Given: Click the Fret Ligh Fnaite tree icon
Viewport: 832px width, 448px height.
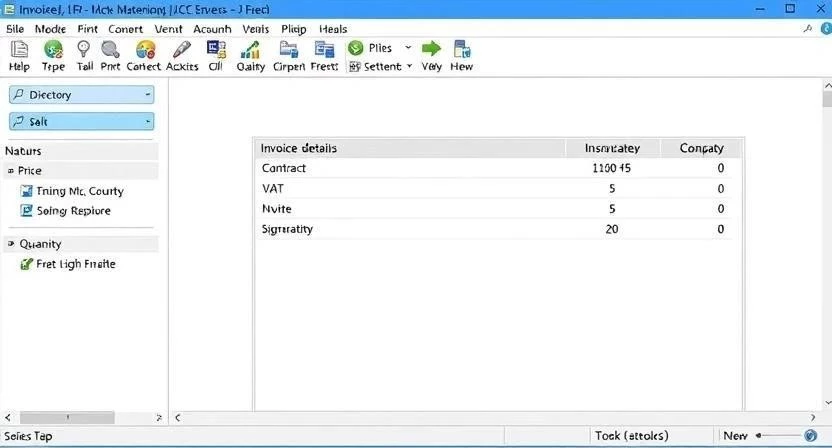Looking at the screenshot, I should 26,264.
